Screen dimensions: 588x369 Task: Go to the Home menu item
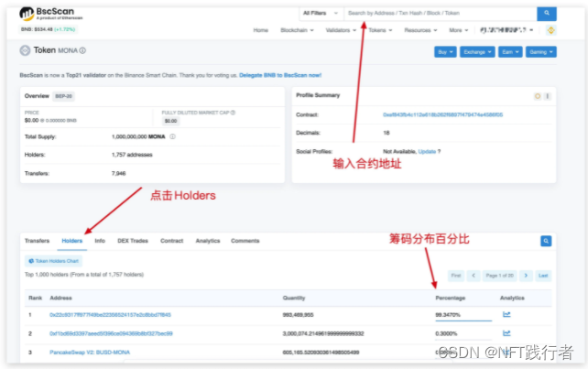[x=261, y=30]
